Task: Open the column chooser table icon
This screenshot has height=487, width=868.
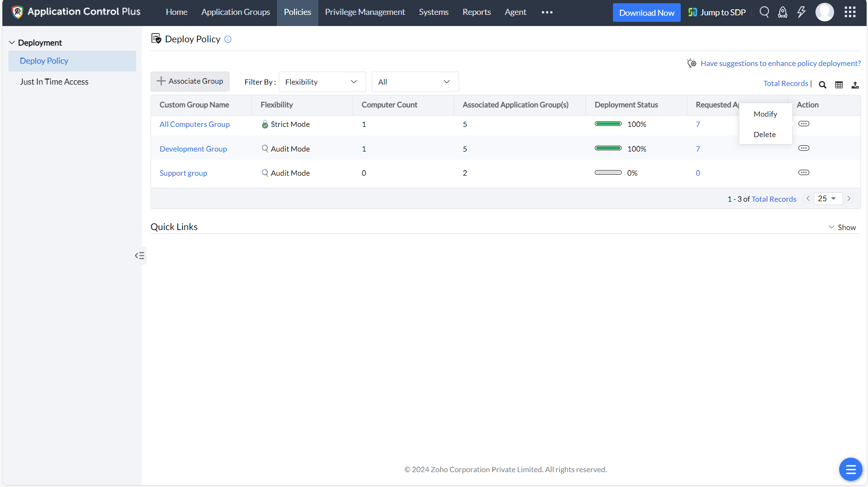Action: tap(839, 85)
